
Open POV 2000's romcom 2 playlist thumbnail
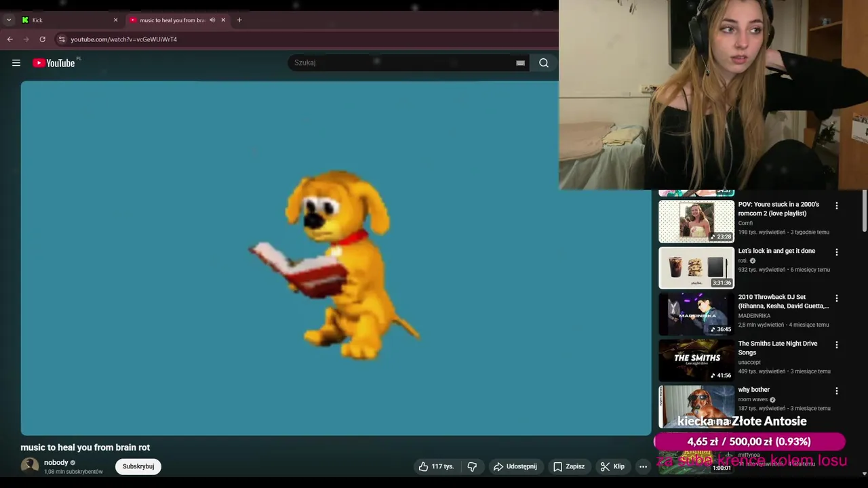pyautogui.click(x=696, y=221)
